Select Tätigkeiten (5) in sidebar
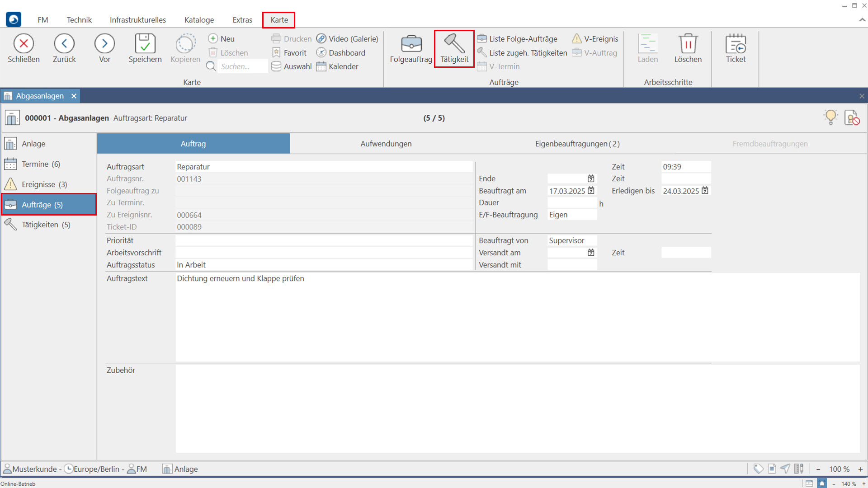The height and width of the screenshot is (488, 868). [x=46, y=225]
